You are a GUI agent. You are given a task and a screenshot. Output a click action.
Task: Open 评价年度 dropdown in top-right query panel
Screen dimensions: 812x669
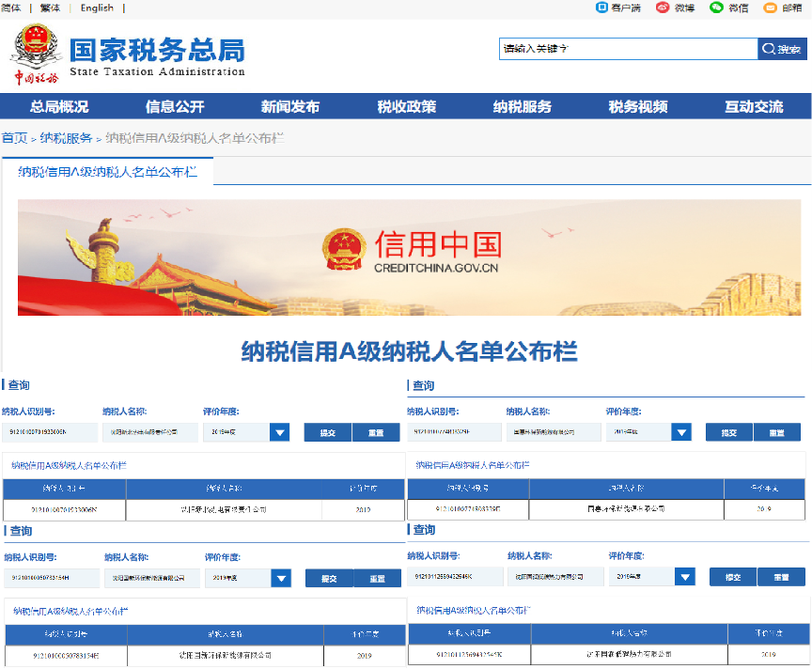pos(682,432)
